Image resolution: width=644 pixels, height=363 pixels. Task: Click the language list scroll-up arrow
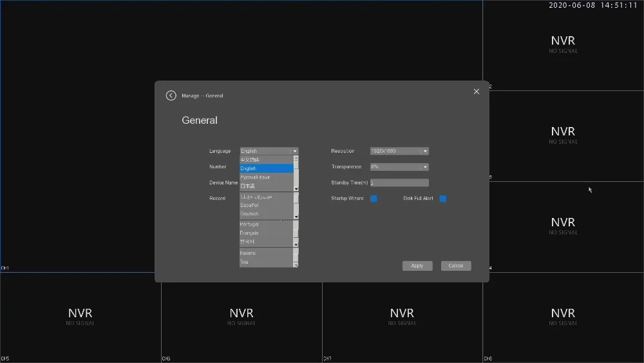coord(296,158)
